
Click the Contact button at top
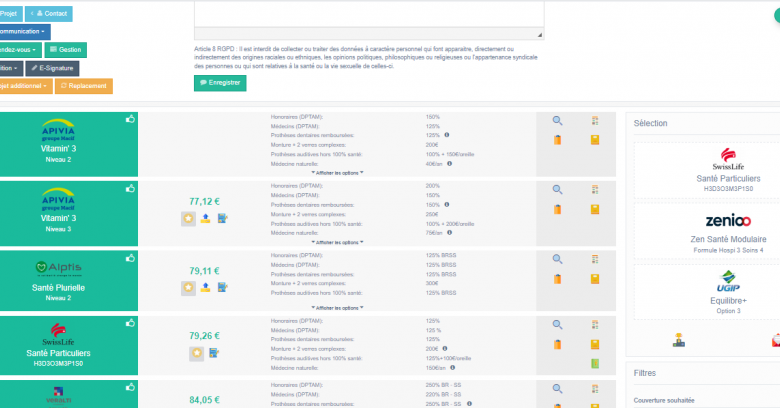50,14
